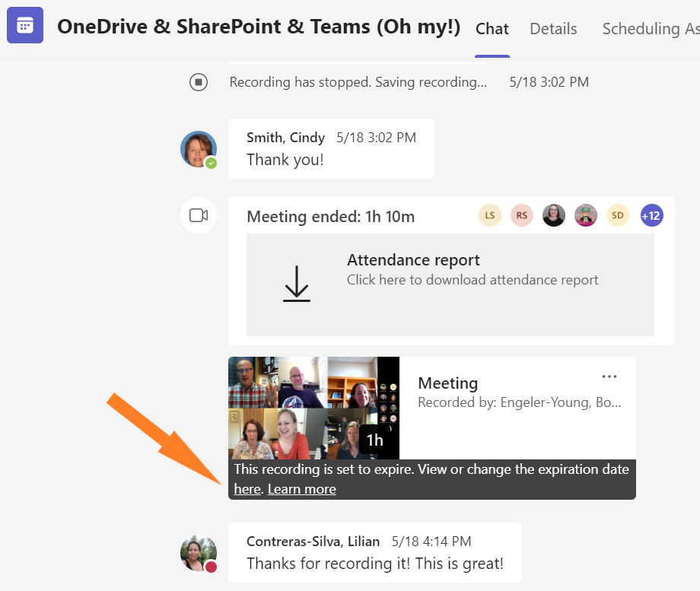
Task: Click 'Attendance report' title text
Action: coord(413,260)
